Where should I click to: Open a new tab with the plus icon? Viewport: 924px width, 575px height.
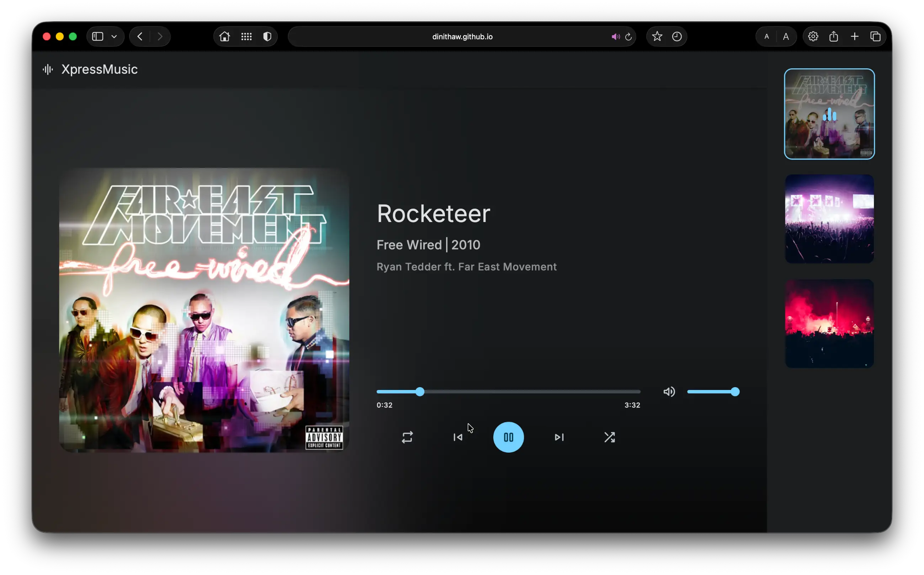(854, 36)
